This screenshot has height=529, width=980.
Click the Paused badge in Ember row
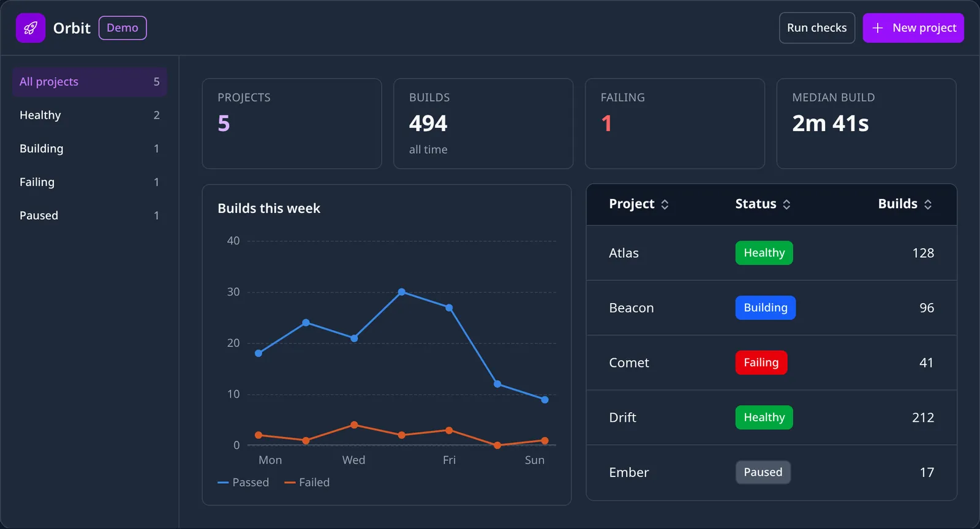click(x=763, y=472)
